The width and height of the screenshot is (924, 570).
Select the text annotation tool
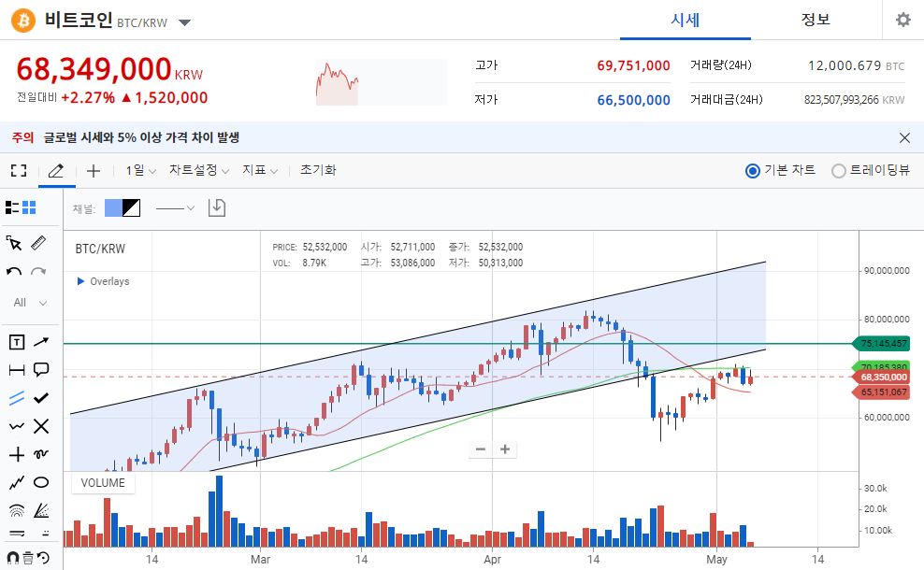(x=17, y=342)
